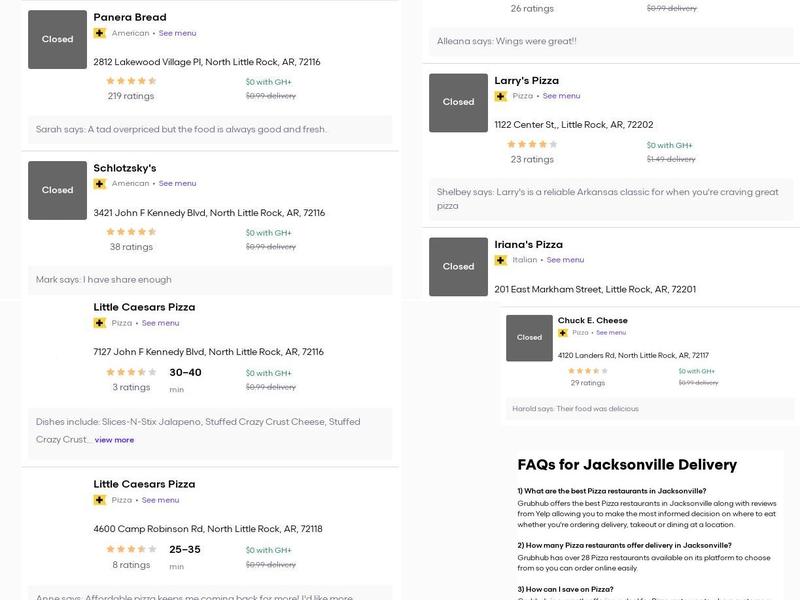Viewport: 800px width, 600px height.
Task: Open the See menu link for Panera Bread
Action: tap(177, 33)
